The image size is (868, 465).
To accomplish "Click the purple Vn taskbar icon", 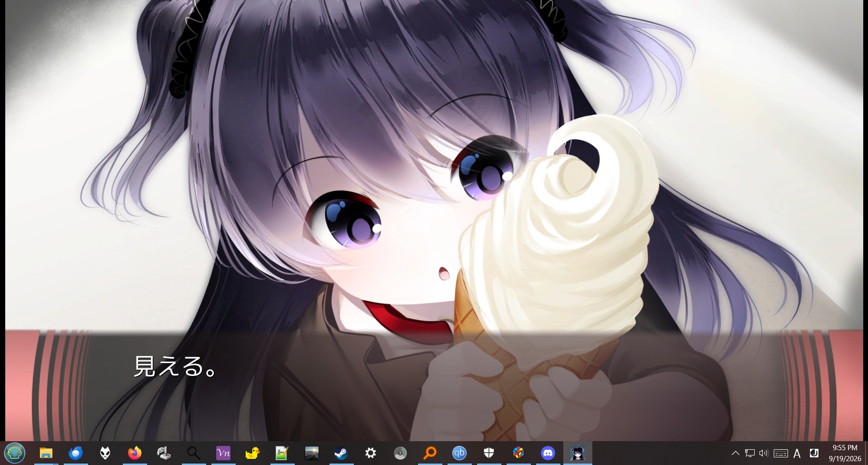I will tap(223, 453).
